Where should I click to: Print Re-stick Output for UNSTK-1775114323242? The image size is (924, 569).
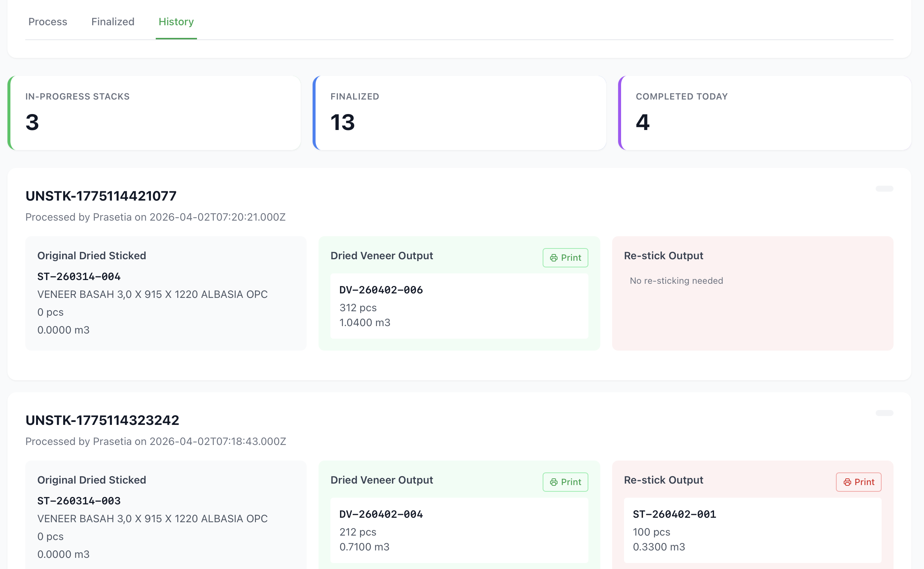[x=859, y=482]
